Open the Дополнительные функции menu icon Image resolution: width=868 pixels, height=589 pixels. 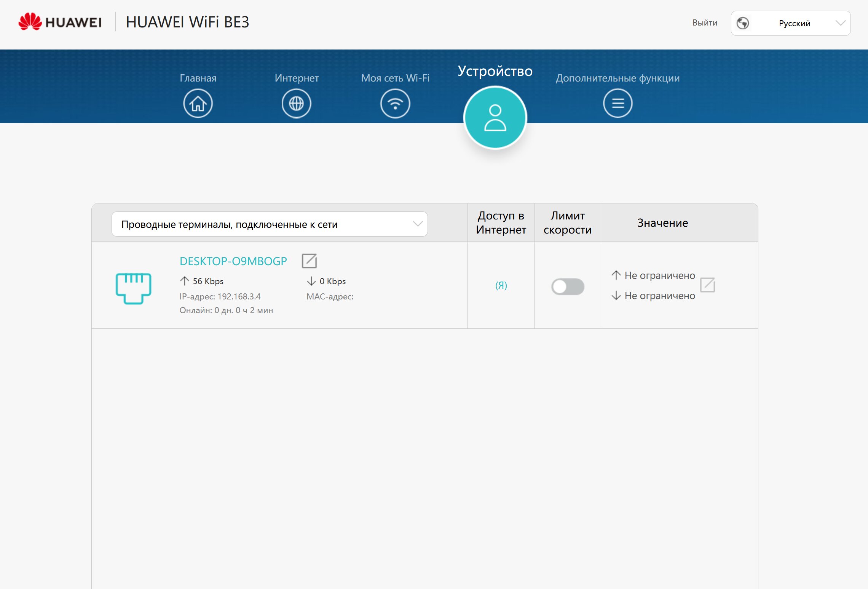tap(618, 103)
